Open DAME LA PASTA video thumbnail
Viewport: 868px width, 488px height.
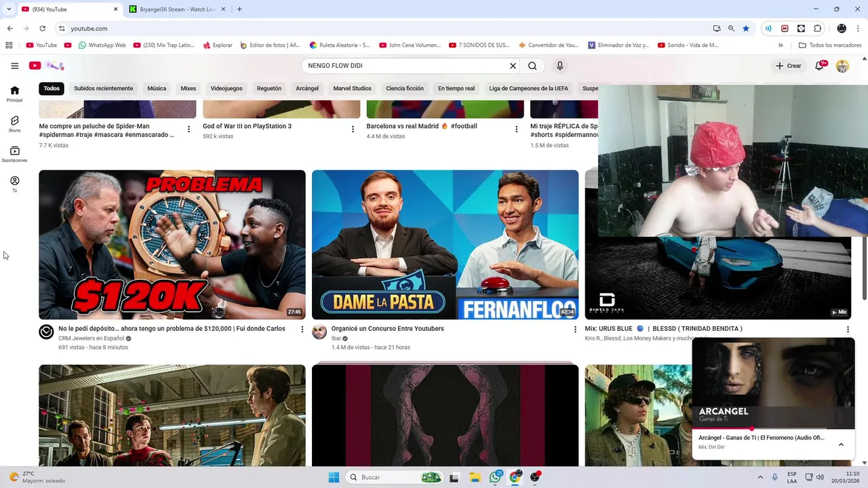[445, 245]
